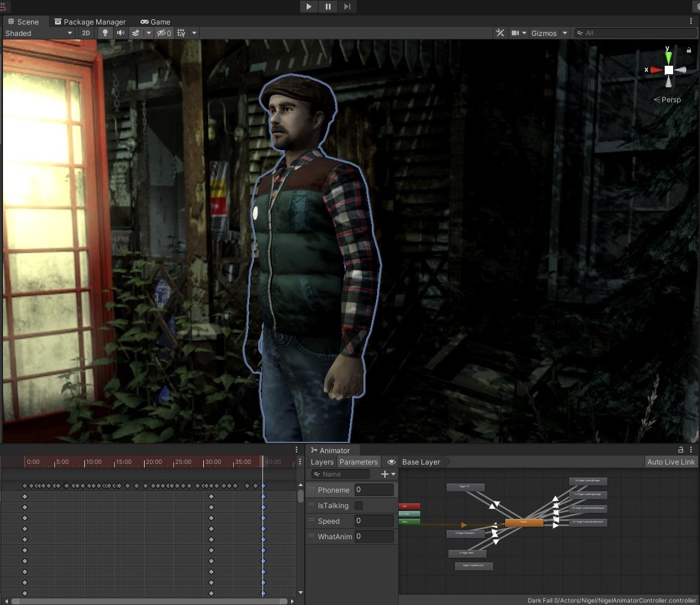This screenshot has height=605, width=700.
Task: Toggle scene effects (skybox/fog) icon
Action: click(136, 33)
